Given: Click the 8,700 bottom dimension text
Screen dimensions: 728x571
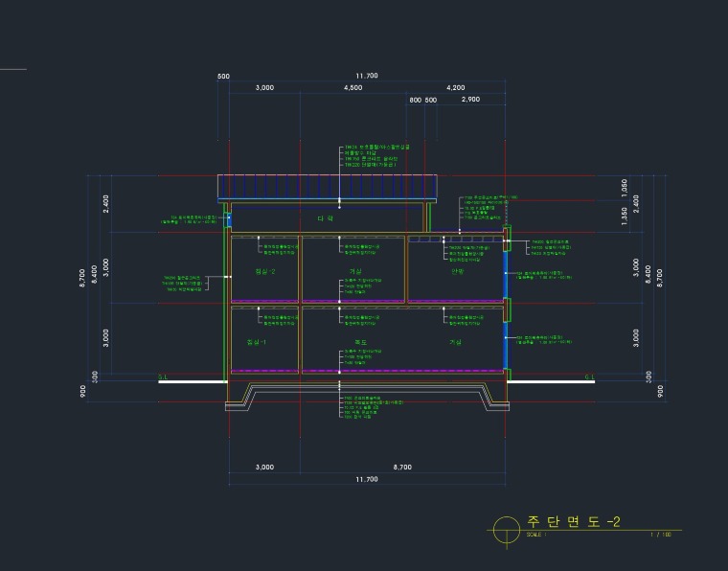Looking at the screenshot, I should click(x=402, y=467).
